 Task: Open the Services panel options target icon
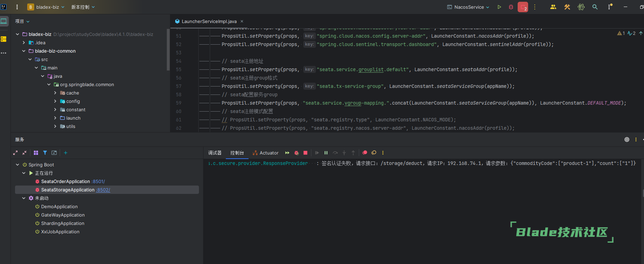click(627, 139)
